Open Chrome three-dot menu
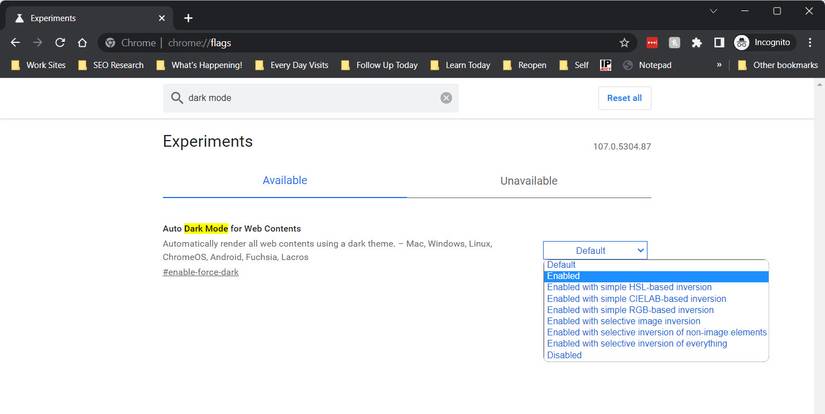 (x=810, y=43)
